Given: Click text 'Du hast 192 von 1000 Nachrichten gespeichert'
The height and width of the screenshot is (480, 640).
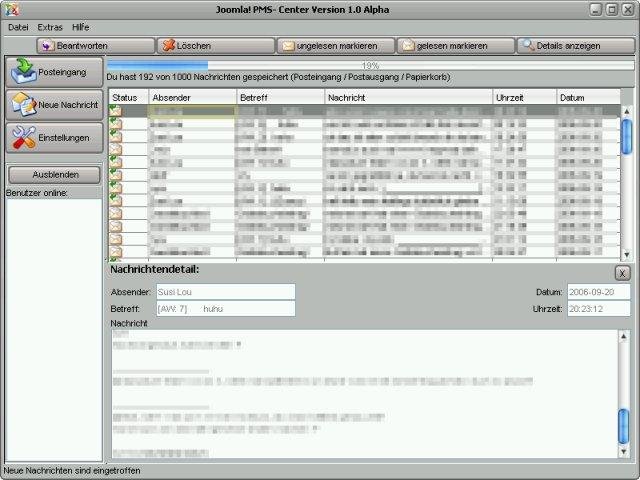Looking at the screenshot, I should [198, 77].
